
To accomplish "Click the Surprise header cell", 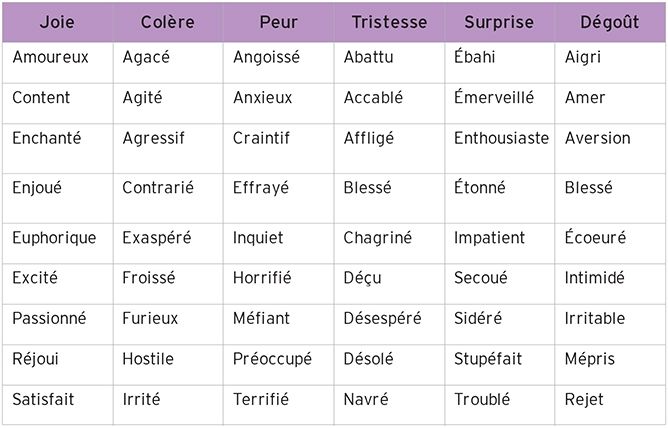I will pos(499,21).
